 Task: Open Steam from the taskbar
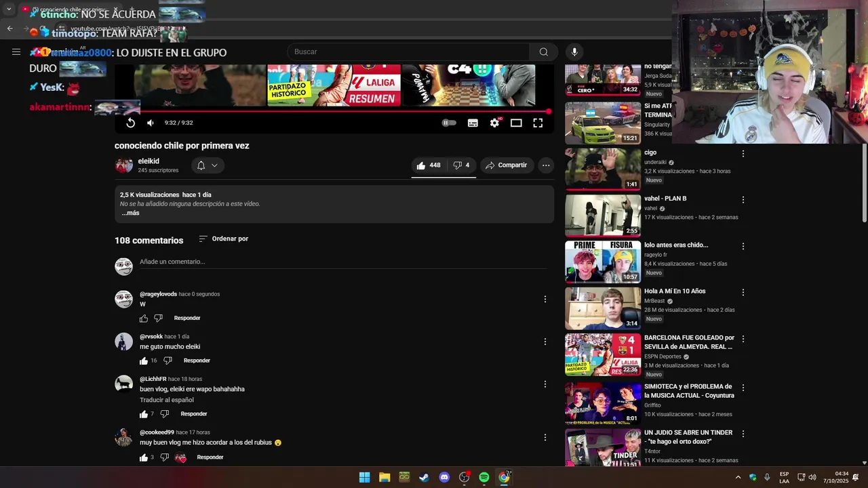point(425,477)
